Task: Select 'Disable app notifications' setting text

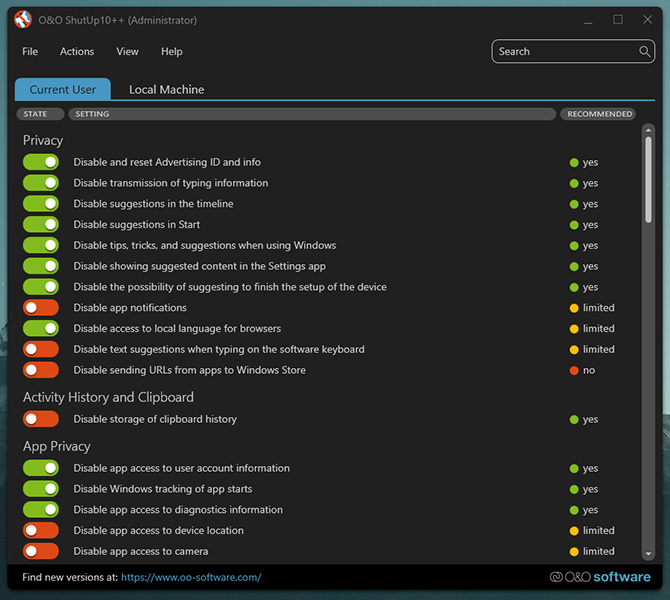Action: click(x=130, y=308)
